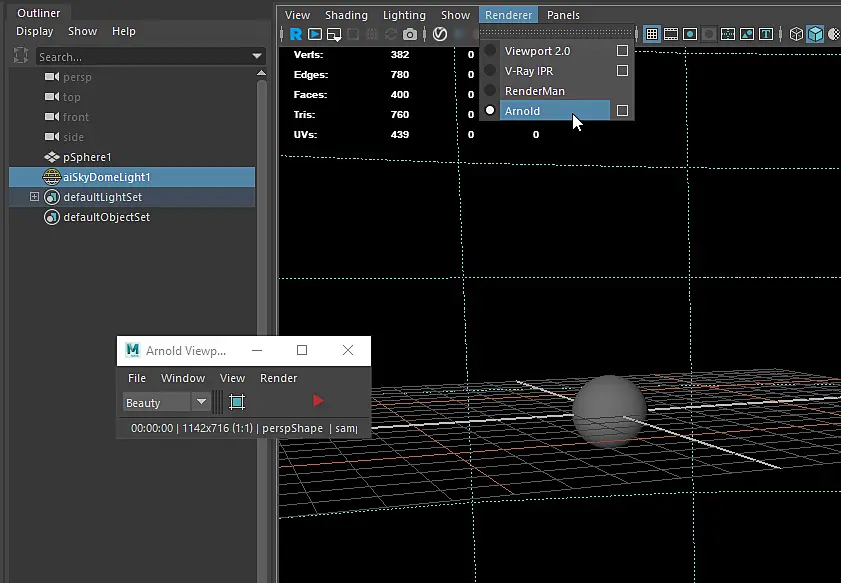Image resolution: width=841 pixels, height=583 pixels.
Task: Click the blue play-frame render icon
Action: [x=315, y=34]
